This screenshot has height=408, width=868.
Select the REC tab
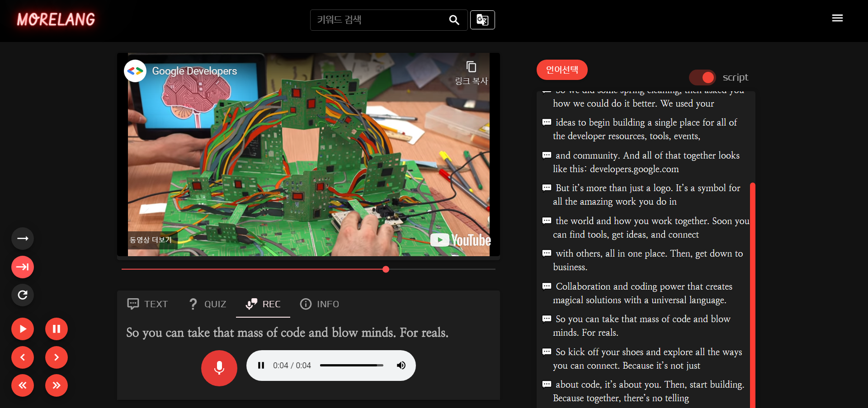263,304
